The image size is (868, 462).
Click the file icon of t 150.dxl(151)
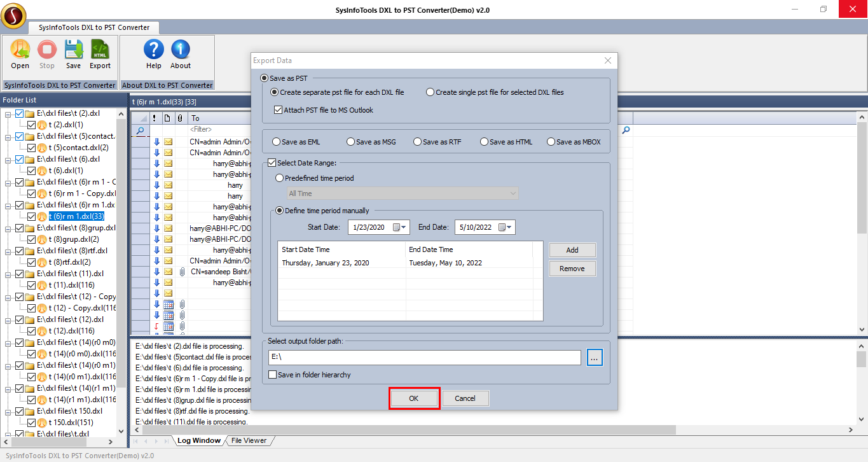(x=42, y=423)
